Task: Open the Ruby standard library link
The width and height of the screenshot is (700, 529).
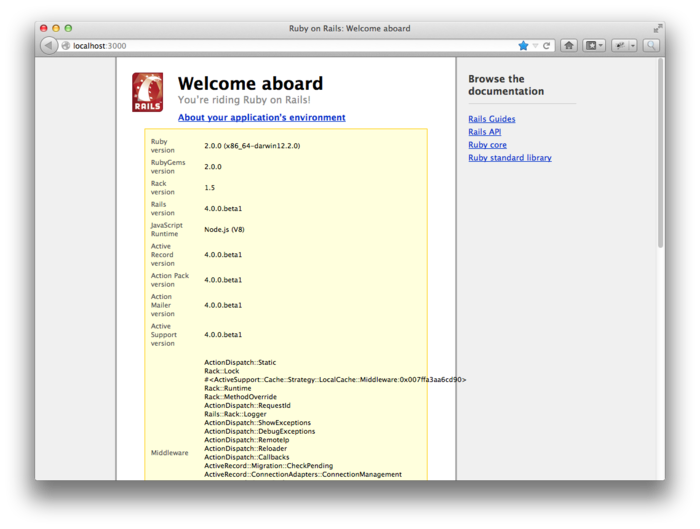Action: point(509,158)
